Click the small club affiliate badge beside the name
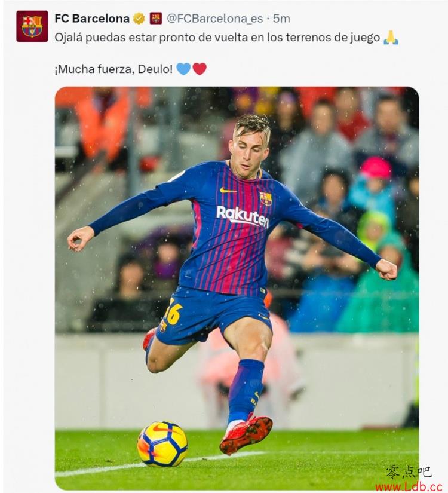The width and height of the screenshot is (448, 493). [156, 19]
